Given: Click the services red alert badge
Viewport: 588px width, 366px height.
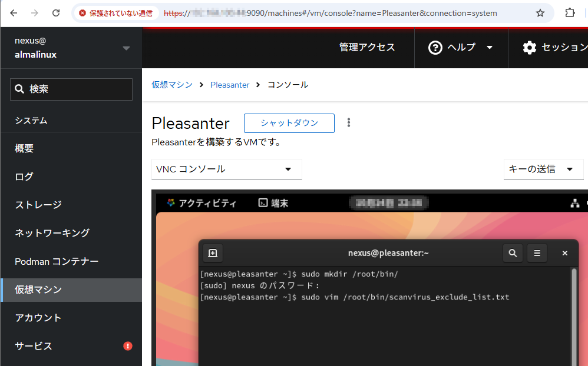Looking at the screenshot, I should pos(128,346).
